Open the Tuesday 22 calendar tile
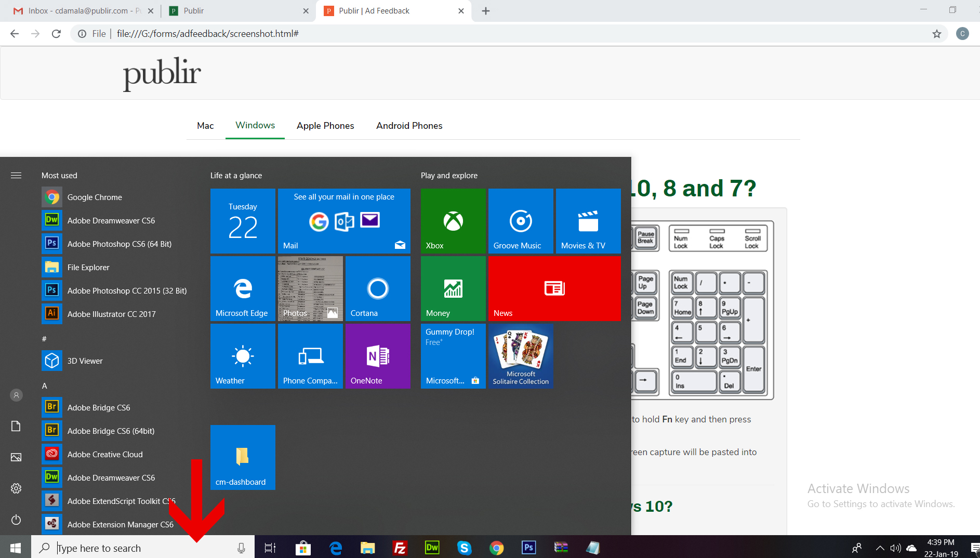The image size is (980, 558). pos(243,221)
